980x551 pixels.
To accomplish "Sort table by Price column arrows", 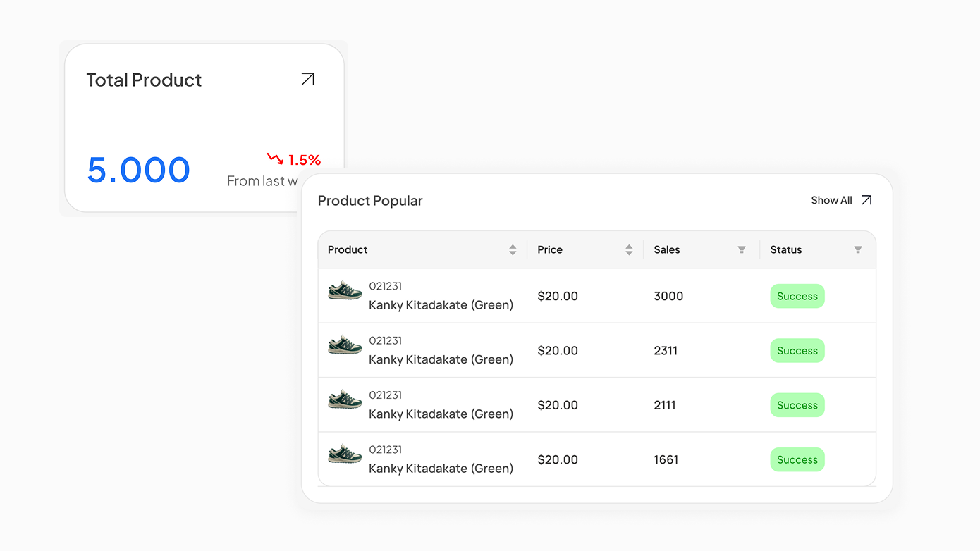I will pyautogui.click(x=629, y=250).
